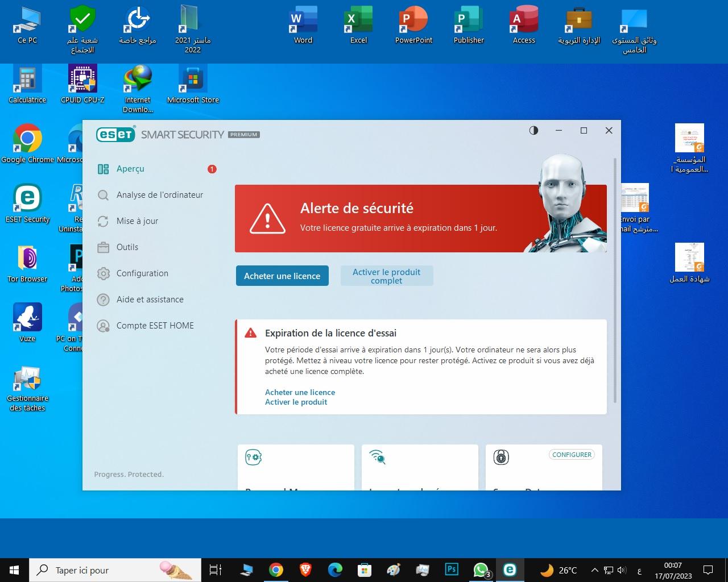This screenshot has height=582, width=728.
Task: Open Task View from the taskbar
Action: click(x=216, y=569)
